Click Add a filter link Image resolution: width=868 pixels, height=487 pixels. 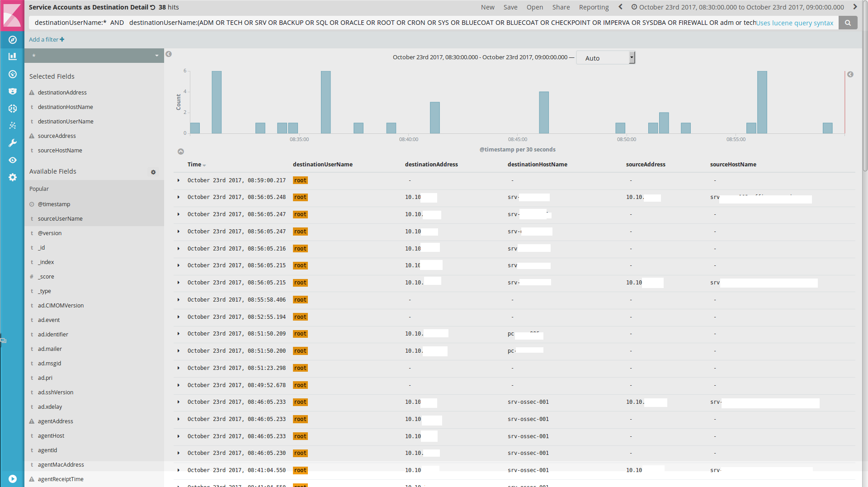[47, 39]
